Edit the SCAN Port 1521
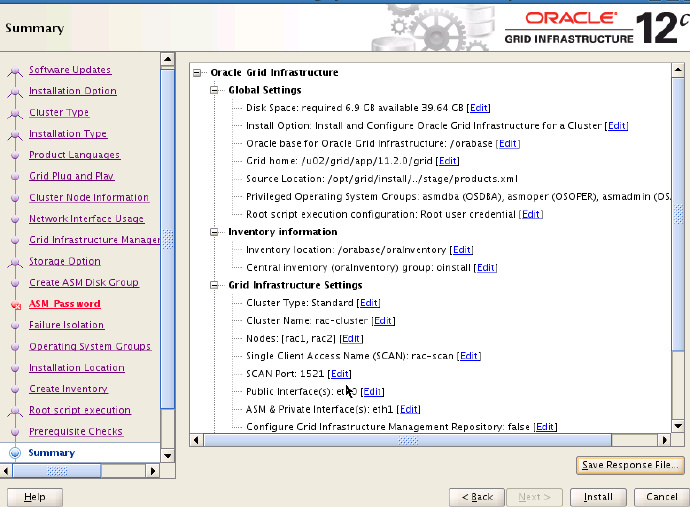Viewport: 690px width, 507px height. click(339, 374)
